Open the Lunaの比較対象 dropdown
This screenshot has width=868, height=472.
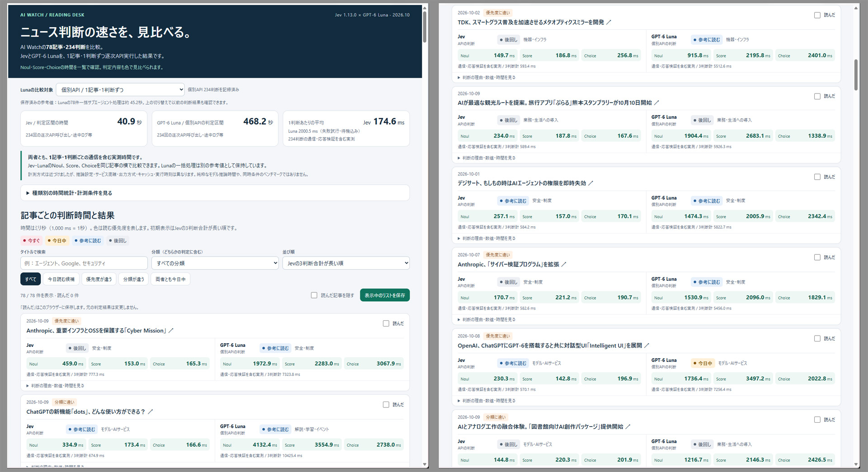[120, 90]
